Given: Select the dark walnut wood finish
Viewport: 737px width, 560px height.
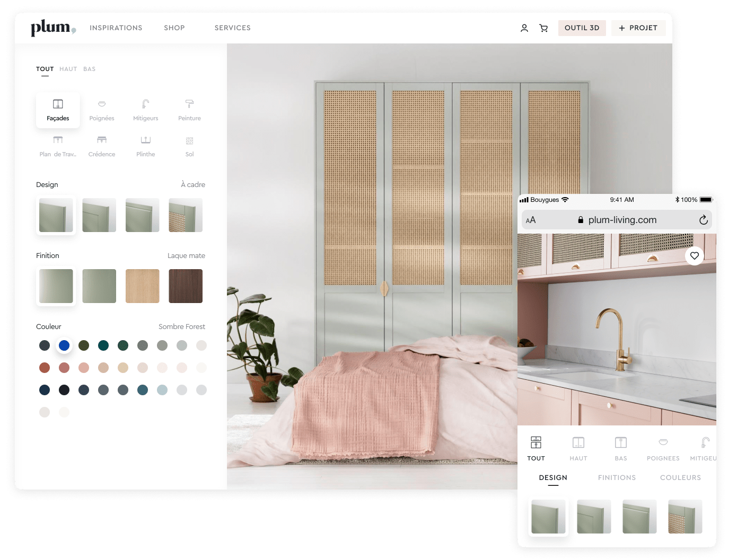Looking at the screenshot, I should [x=186, y=286].
